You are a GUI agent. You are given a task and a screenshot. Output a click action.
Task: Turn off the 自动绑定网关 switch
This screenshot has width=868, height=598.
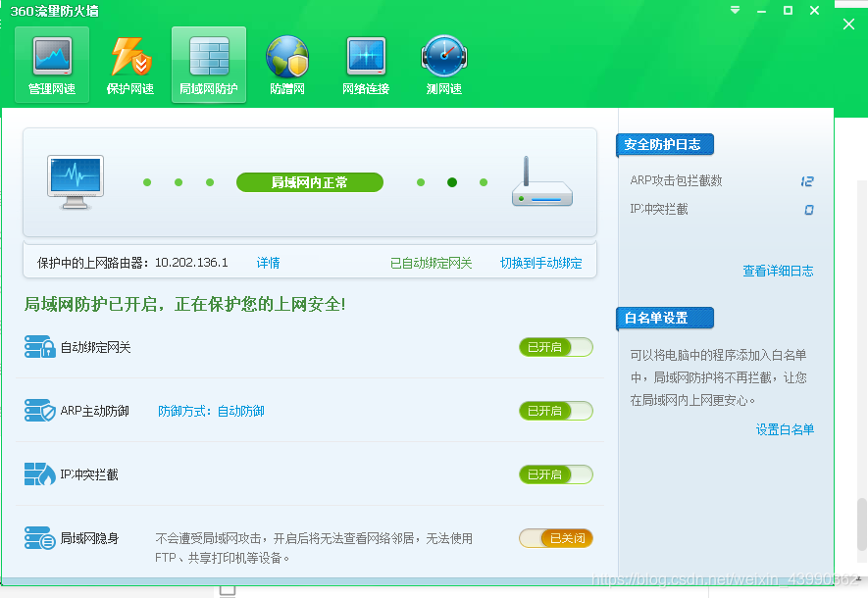[x=556, y=347]
